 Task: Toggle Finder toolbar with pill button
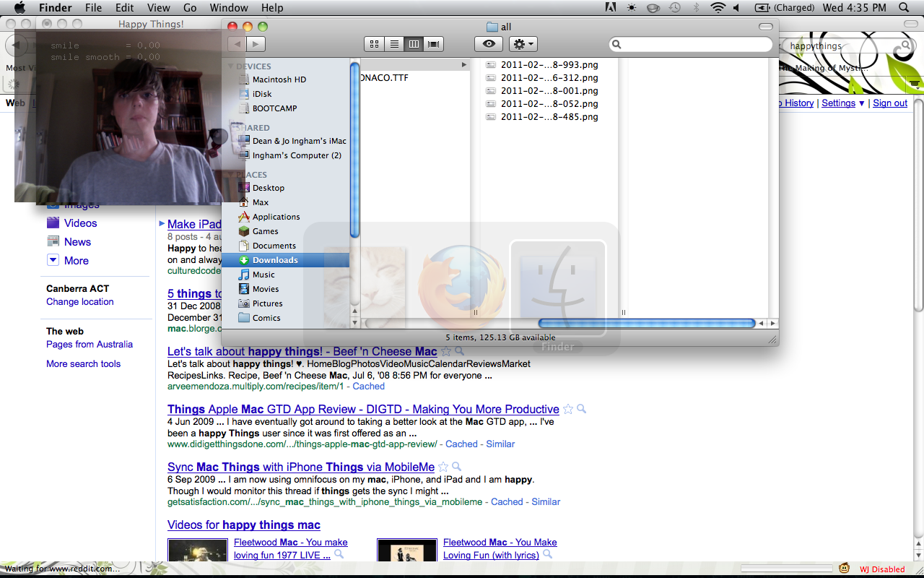(766, 27)
